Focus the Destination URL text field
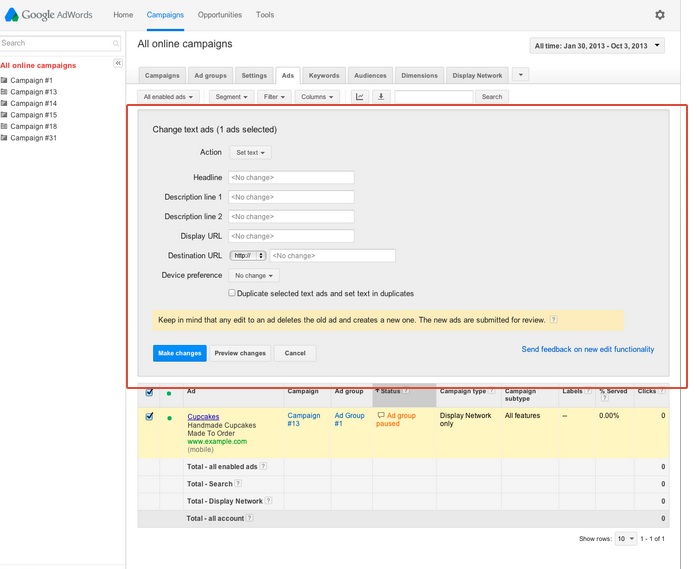This screenshot has height=569, width=697. pos(332,256)
